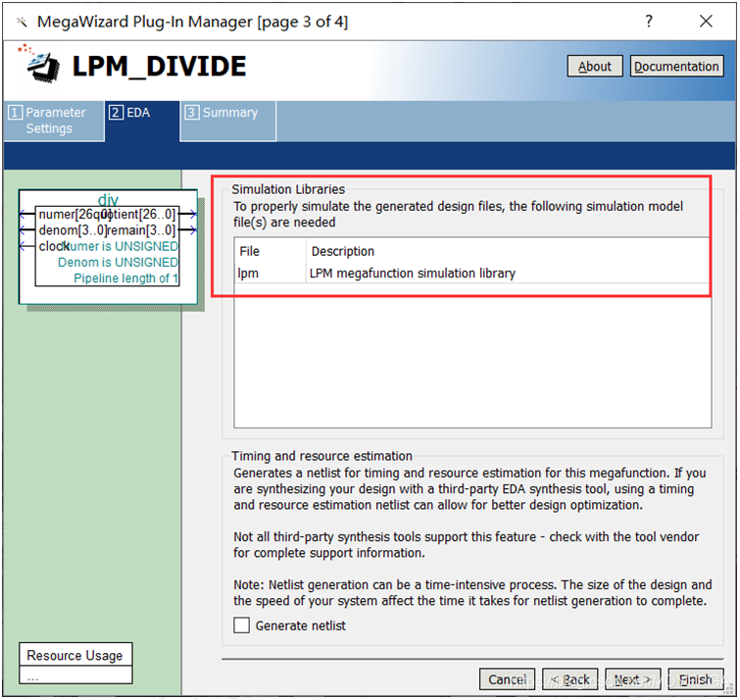This screenshot has height=700, width=740.
Task: Click the Description column header
Action: (509, 251)
